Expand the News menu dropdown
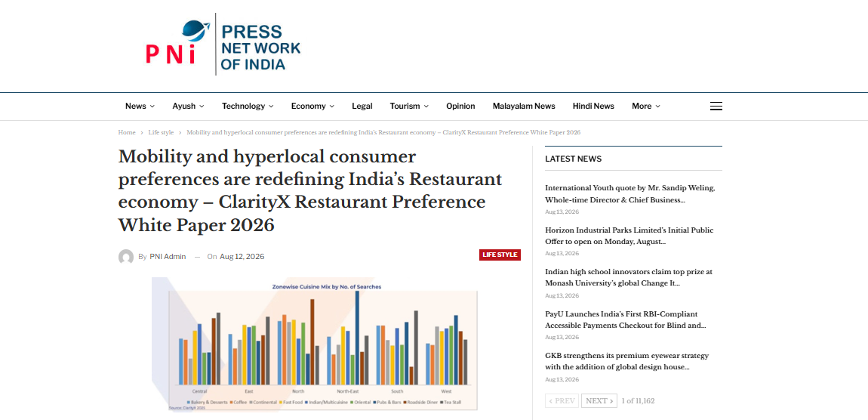The height and width of the screenshot is (420, 868). (140, 107)
